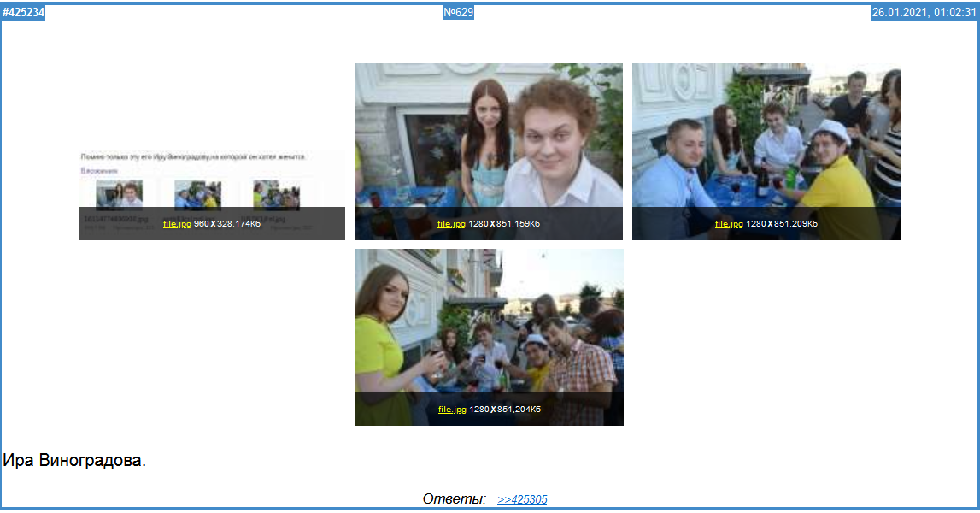Open file.jpg link sized 1280x851, 204Кб
This screenshot has width=980, height=513.
(x=452, y=410)
